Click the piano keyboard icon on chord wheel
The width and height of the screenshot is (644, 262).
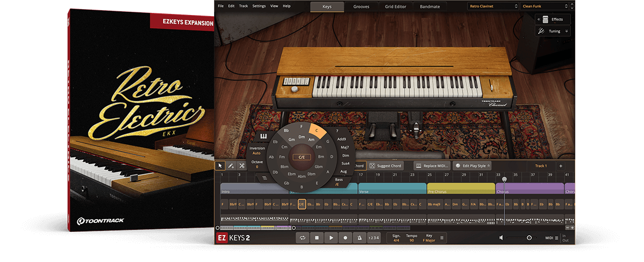pyautogui.click(x=264, y=136)
